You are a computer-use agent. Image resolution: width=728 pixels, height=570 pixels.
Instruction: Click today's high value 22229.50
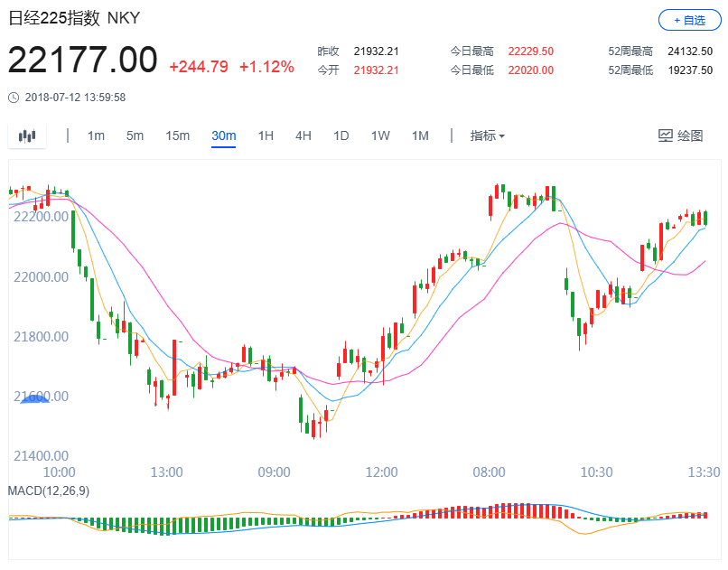(531, 51)
